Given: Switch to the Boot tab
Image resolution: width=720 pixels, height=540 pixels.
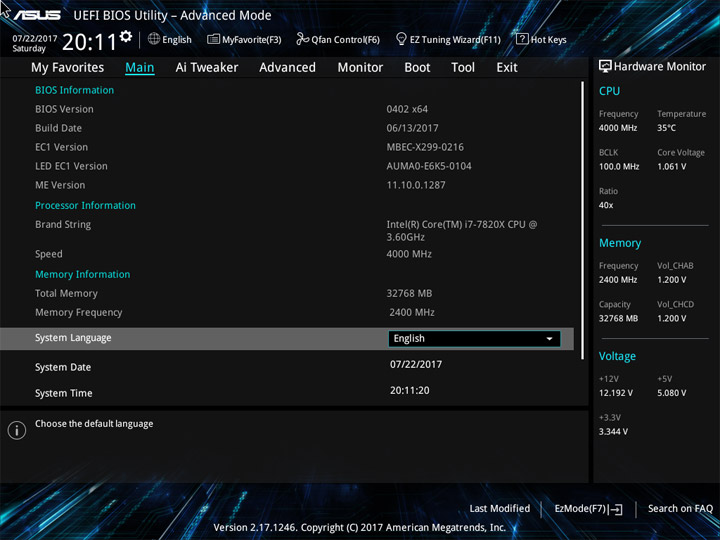Looking at the screenshot, I should point(417,68).
